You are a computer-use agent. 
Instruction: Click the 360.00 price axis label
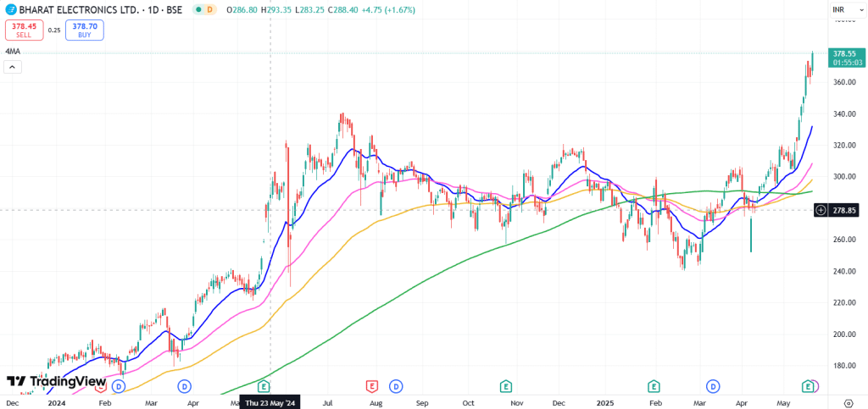pos(845,82)
